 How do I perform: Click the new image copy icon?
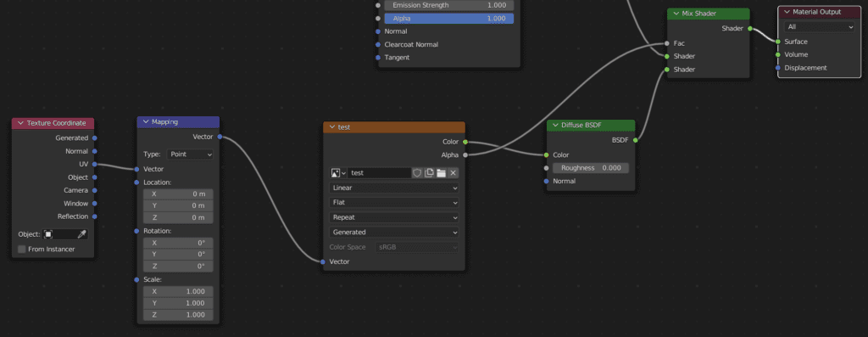click(x=429, y=173)
